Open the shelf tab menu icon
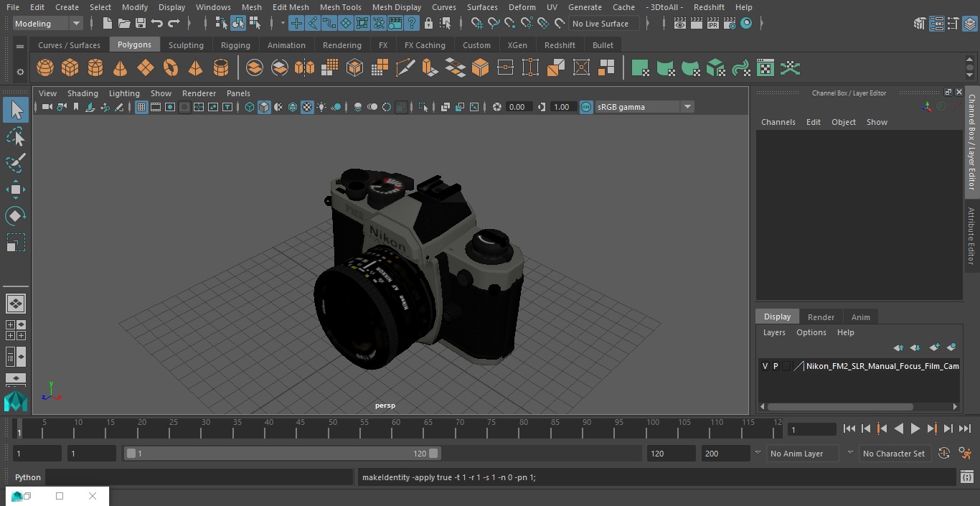980x506 pixels. coord(20,46)
